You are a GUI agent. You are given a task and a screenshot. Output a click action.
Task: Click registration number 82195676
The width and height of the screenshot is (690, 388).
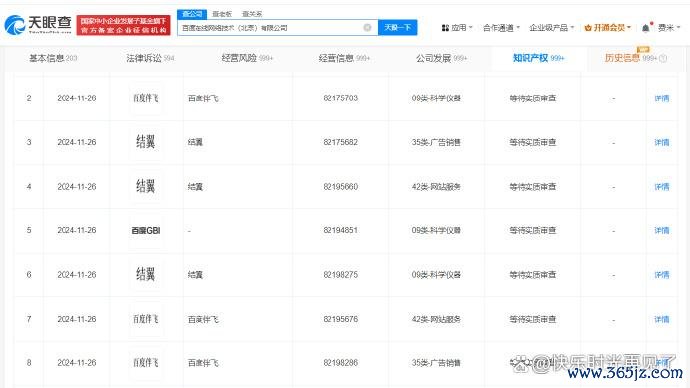[x=341, y=319]
